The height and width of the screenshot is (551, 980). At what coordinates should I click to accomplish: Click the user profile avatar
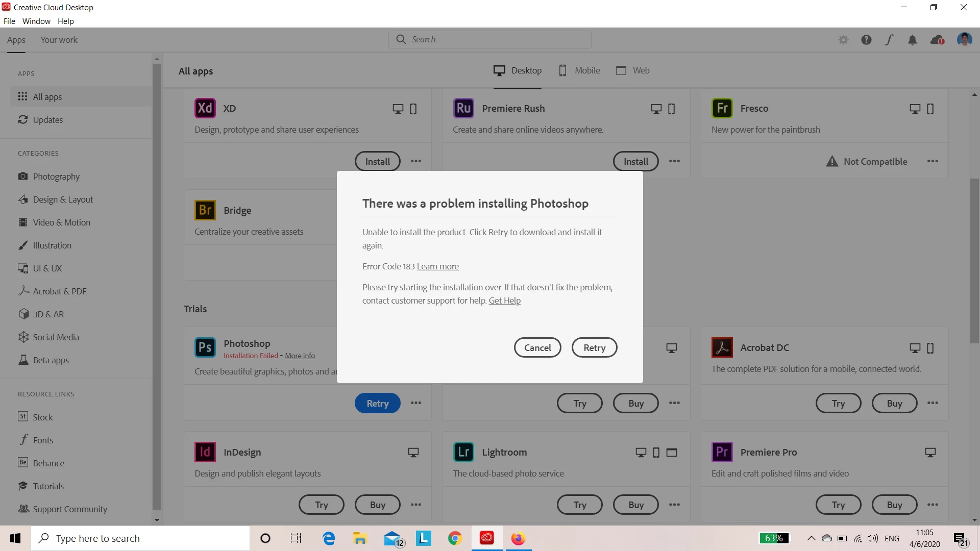[964, 39]
